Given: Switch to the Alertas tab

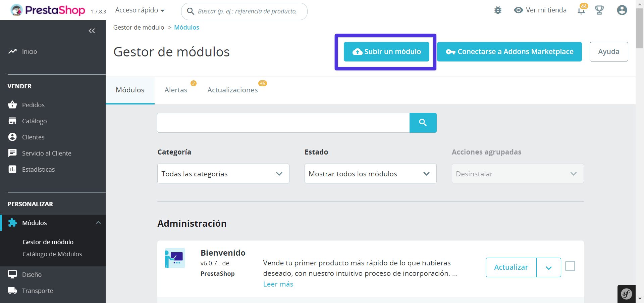Looking at the screenshot, I should (176, 90).
